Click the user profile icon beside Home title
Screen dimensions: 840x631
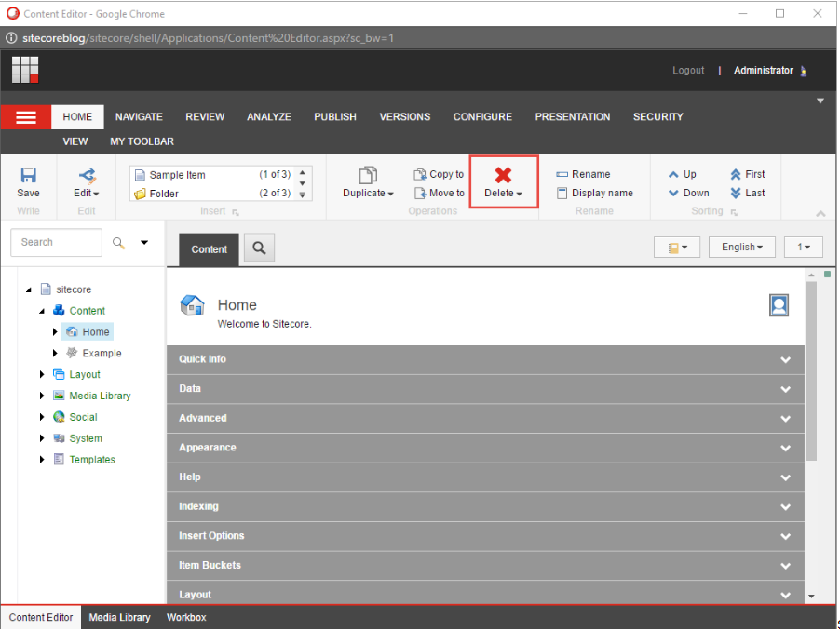point(779,305)
